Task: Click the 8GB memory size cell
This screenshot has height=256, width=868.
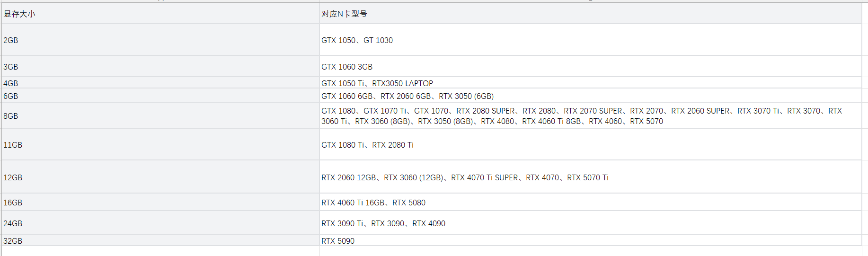Action: click(x=160, y=115)
